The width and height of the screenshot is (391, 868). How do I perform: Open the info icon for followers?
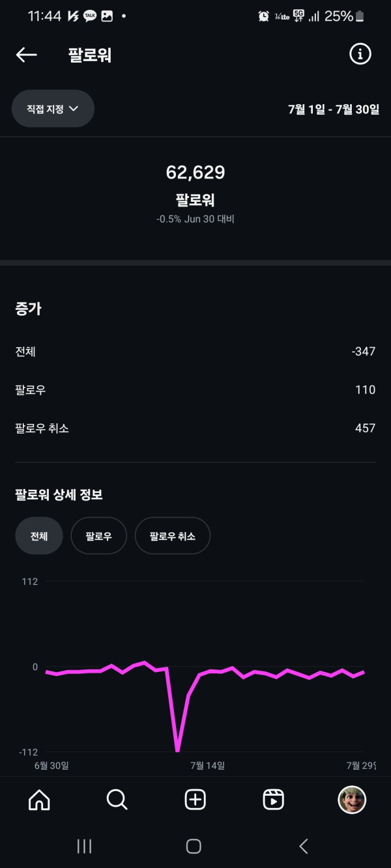coord(360,55)
